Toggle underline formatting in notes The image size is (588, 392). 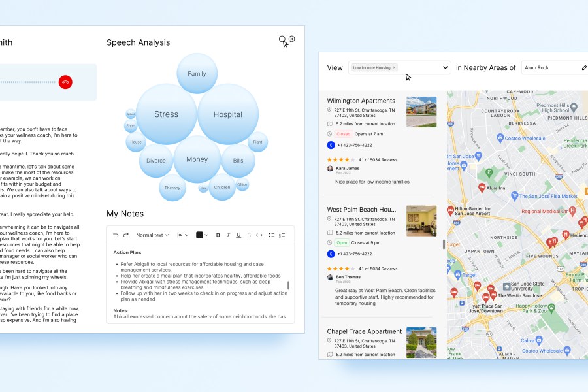pos(238,235)
